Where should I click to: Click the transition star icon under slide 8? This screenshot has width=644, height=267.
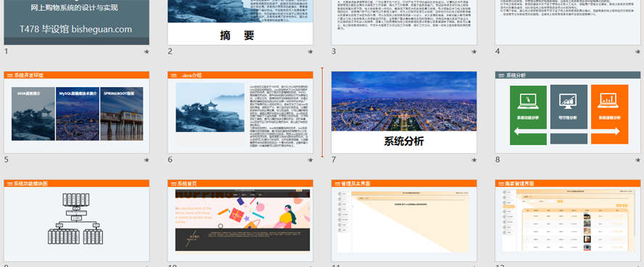point(638,160)
